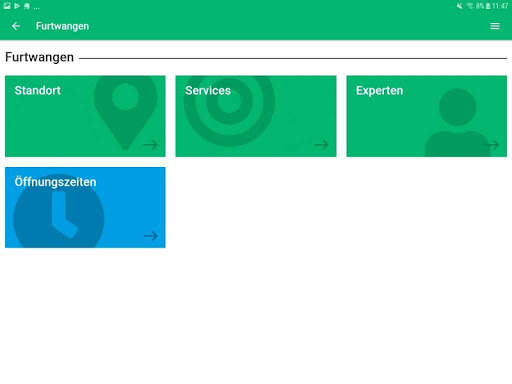
Task: Open the Standort tile label
Action: 38,91
